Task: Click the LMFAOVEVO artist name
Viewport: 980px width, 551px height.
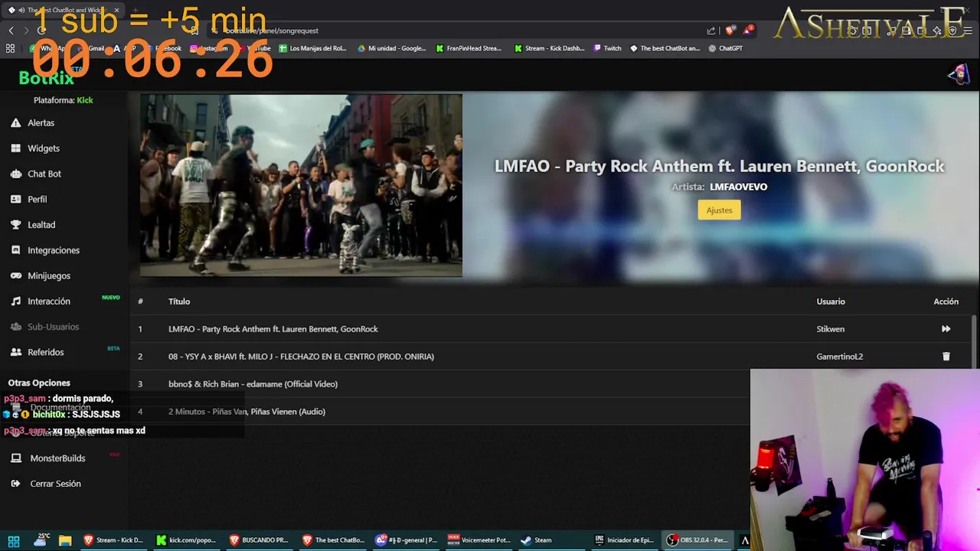Action: [738, 187]
